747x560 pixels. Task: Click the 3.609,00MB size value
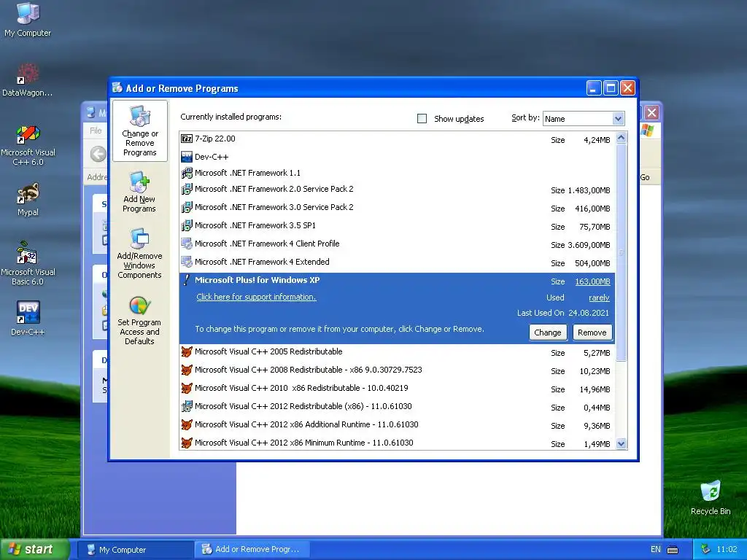tap(589, 245)
